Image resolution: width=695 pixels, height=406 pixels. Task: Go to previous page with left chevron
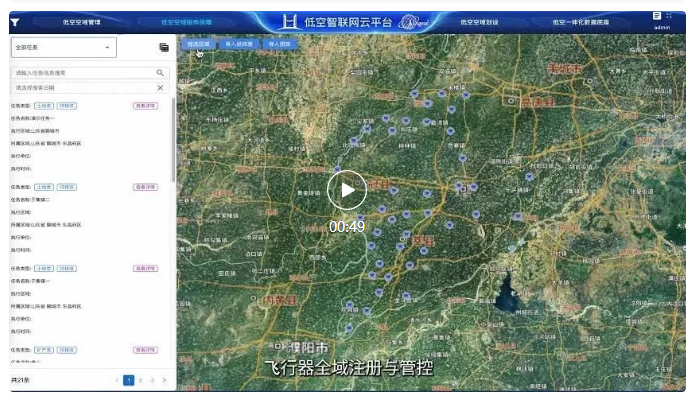tap(116, 380)
